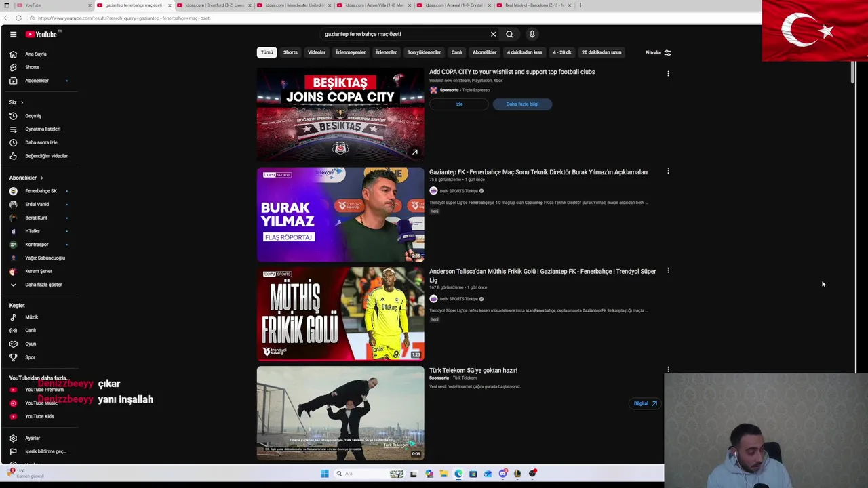
Task: Reload the page in the browser
Action: [18, 18]
